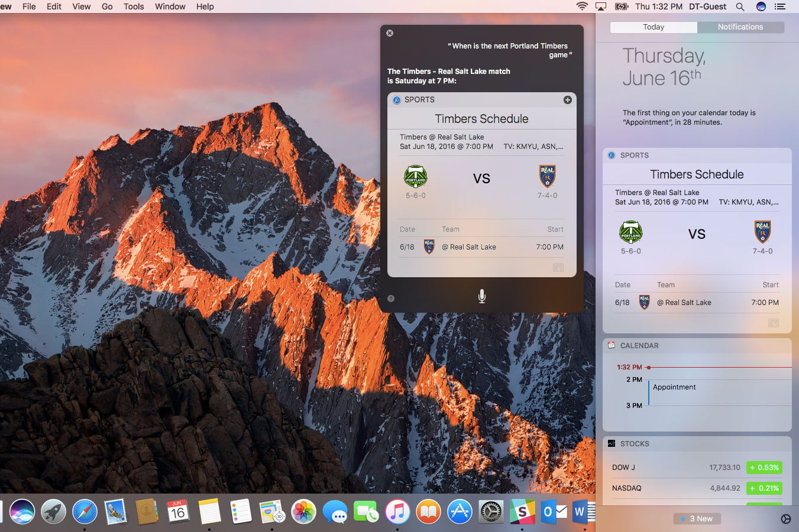Toggle Notification Center list icon in menu bar

(x=780, y=7)
